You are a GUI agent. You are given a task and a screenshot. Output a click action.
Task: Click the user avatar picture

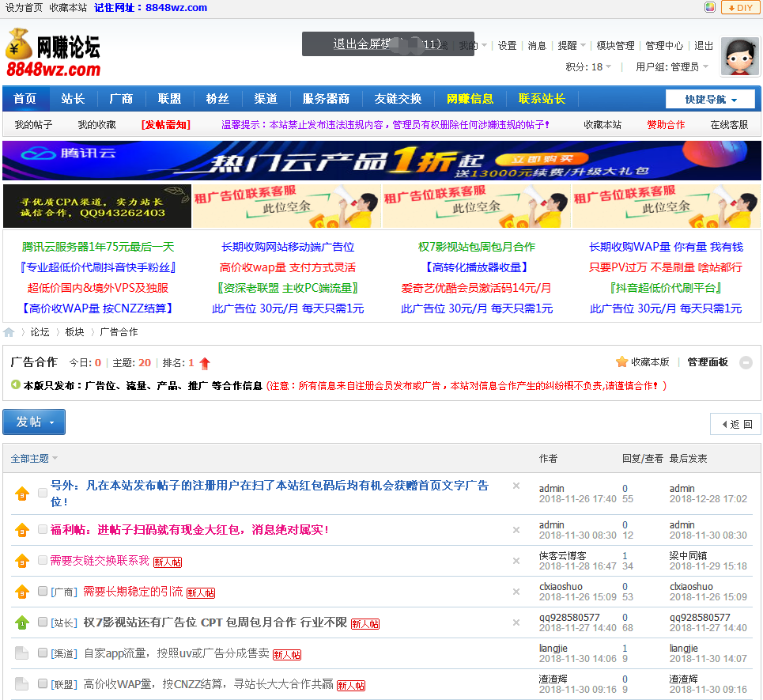(739, 57)
